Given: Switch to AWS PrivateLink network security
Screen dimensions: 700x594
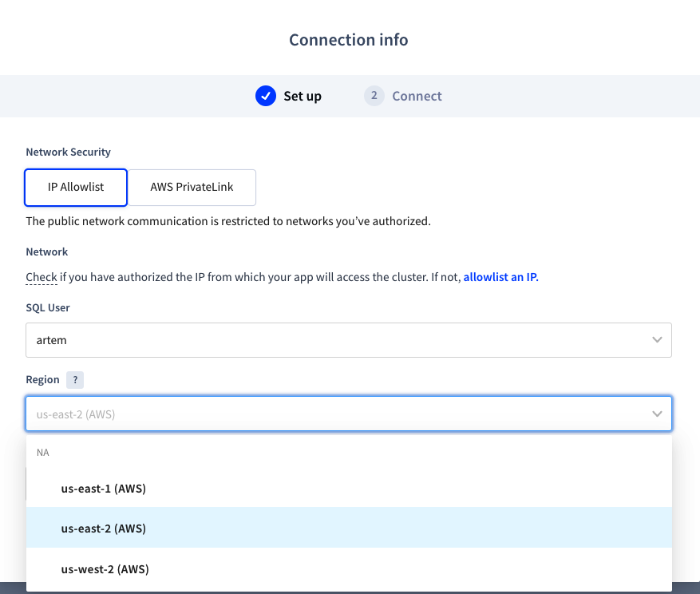Looking at the screenshot, I should click(192, 188).
